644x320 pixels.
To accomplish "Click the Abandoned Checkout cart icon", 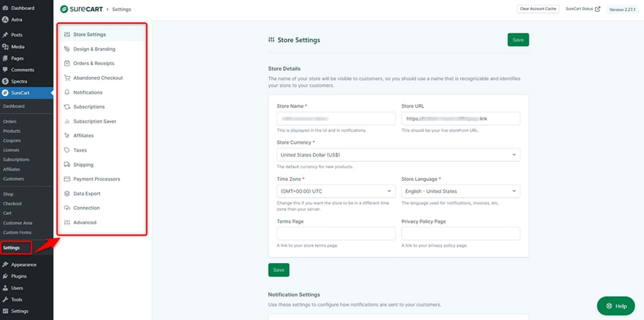I will [67, 78].
